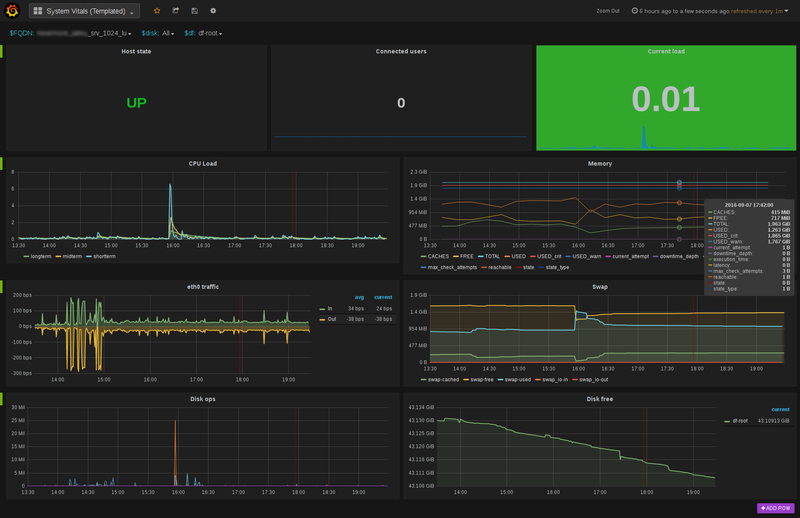
Task: Expand the $df df-root dropdown
Action: click(210, 33)
